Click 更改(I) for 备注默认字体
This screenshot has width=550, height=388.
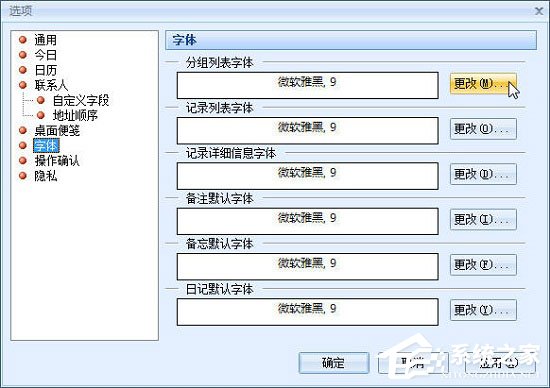pos(483,220)
